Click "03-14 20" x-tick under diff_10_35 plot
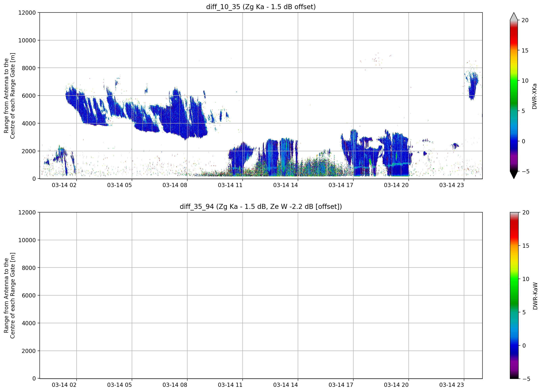 coord(396,185)
